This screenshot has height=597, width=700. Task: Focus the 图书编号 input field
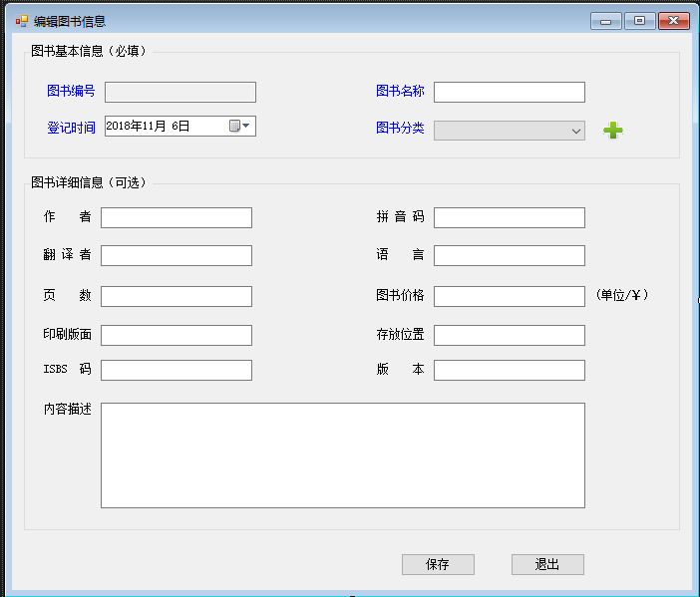point(180,92)
